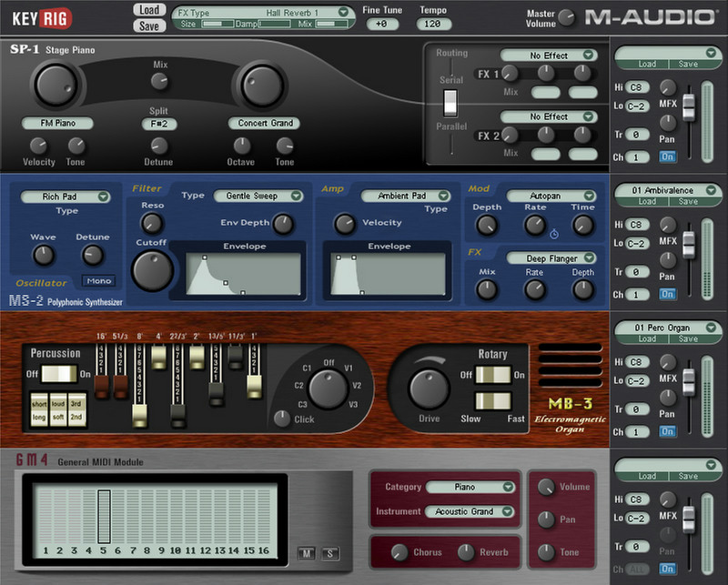Click the tempo sync clock icon under Rate
728x585 pixels.
[554, 234]
